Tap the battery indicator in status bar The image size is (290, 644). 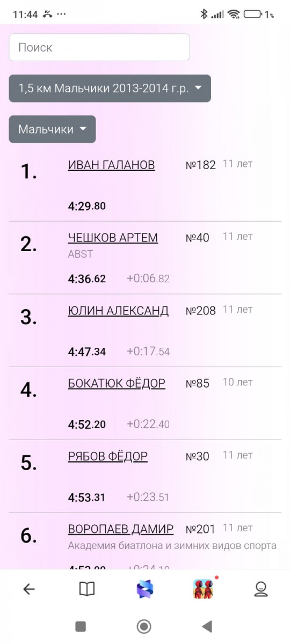(x=253, y=14)
